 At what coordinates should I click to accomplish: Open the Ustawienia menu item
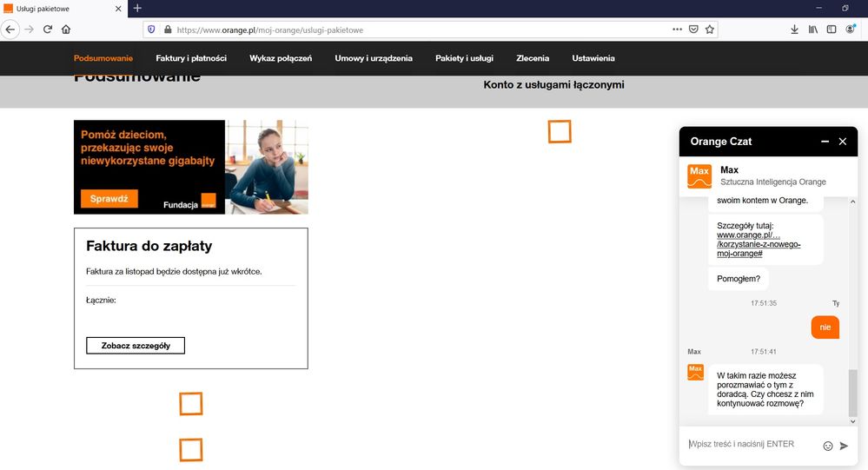593,58
